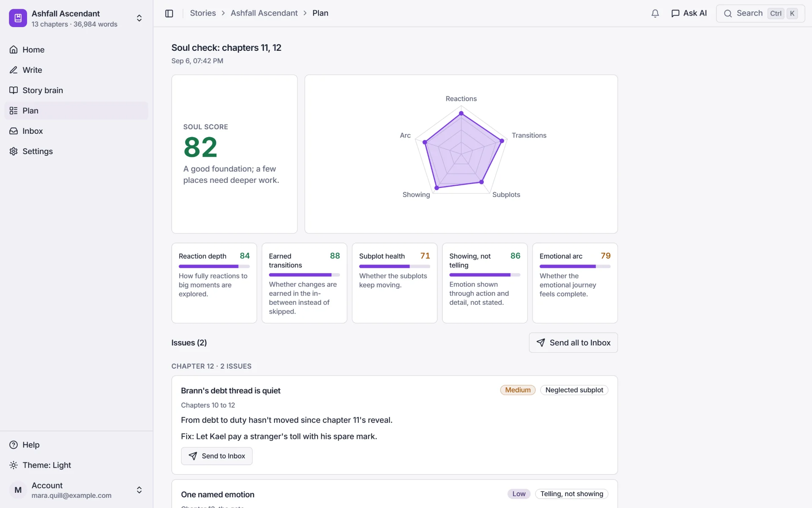
Task: Click the Telling, not showing tag
Action: pyautogui.click(x=571, y=494)
